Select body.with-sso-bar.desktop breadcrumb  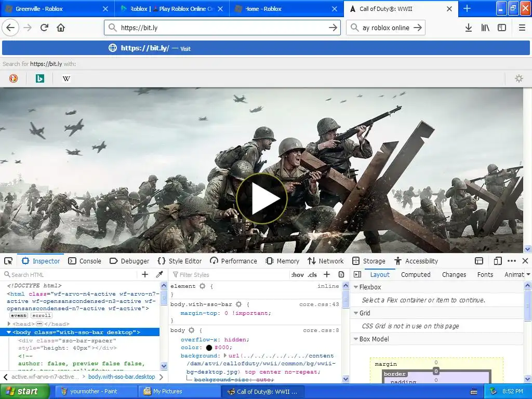coord(122,377)
